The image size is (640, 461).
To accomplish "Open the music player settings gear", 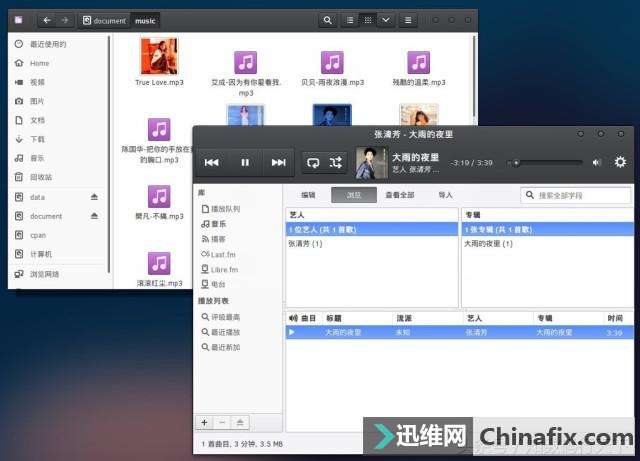I will pyautogui.click(x=620, y=162).
